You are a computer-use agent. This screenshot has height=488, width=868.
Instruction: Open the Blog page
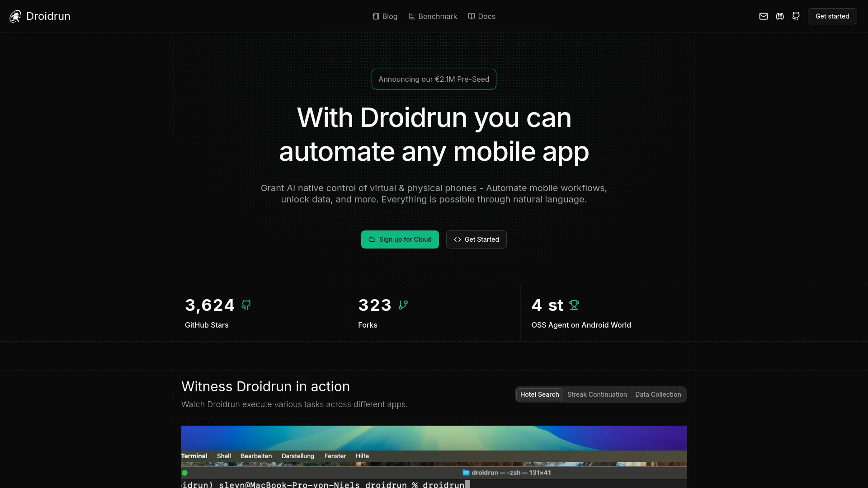pos(389,16)
